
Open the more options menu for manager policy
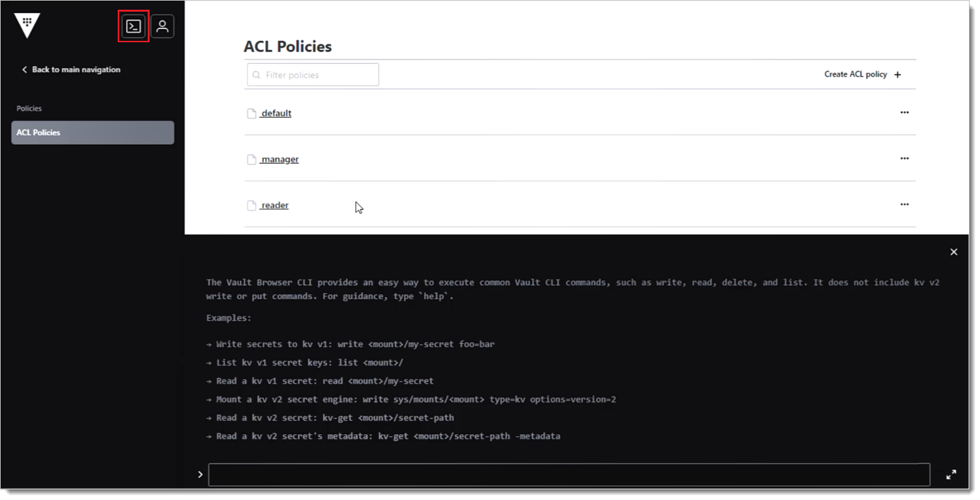pyautogui.click(x=905, y=159)
